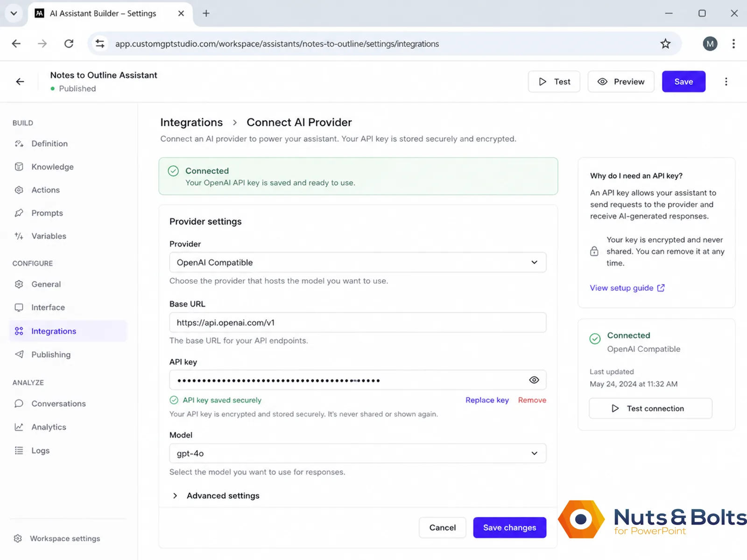This screenshot has width=747, height=560.
Task: Click the Actions gear icon in sidebar
Action: click(x=19, y=190)
